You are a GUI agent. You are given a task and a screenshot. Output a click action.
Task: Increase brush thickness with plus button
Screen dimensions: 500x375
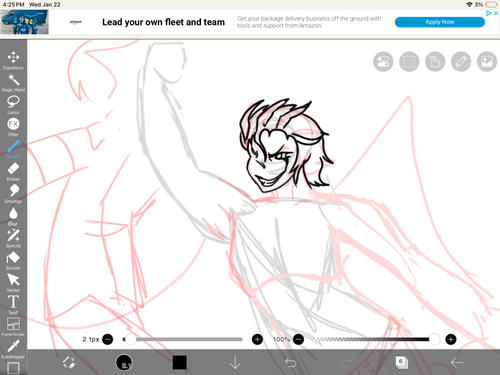[257, 339]
